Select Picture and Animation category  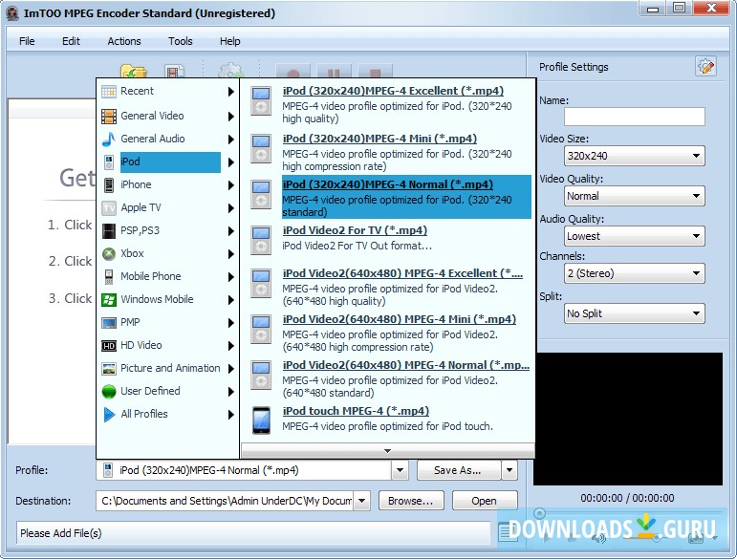[170, 369]
